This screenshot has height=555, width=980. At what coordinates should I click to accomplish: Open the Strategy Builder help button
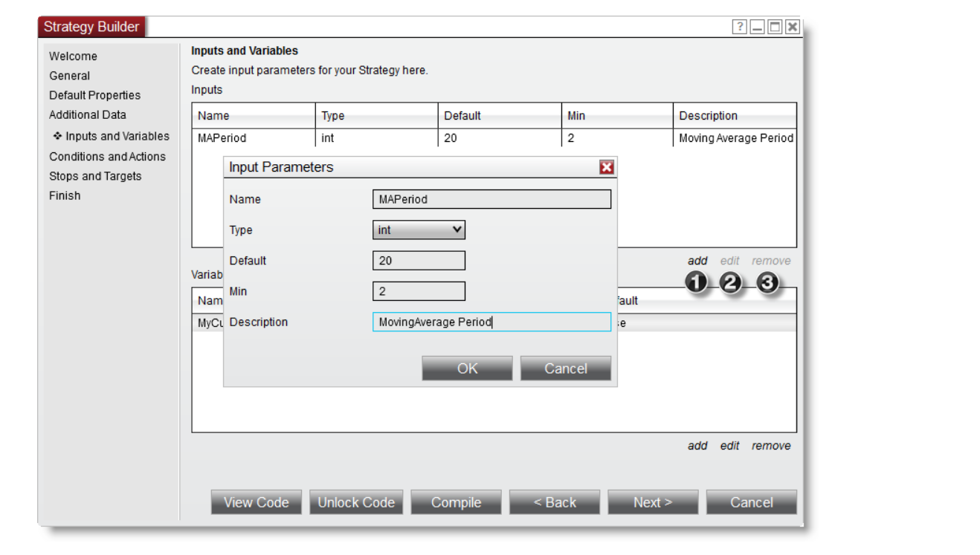[739, 27]
